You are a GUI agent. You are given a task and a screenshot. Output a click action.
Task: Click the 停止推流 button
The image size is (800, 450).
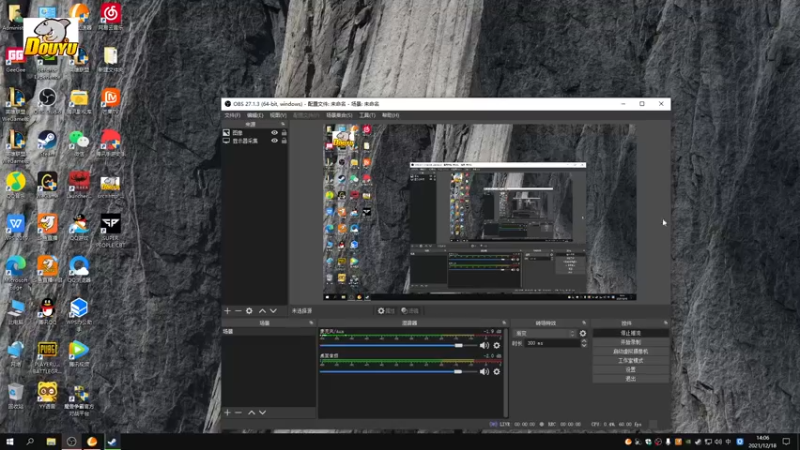point(630,333)
